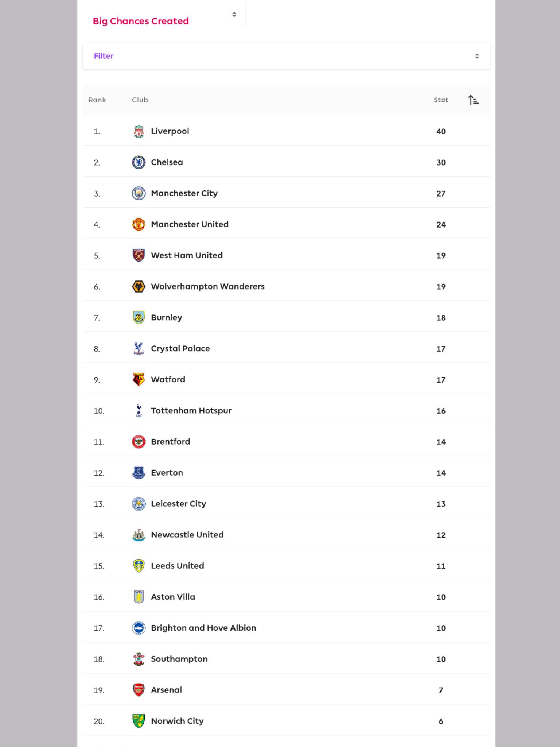The height and width of the screenshot is (747, 560).
Task: Toggle the Stat sort order arrow
Action: tap(473, 100)
